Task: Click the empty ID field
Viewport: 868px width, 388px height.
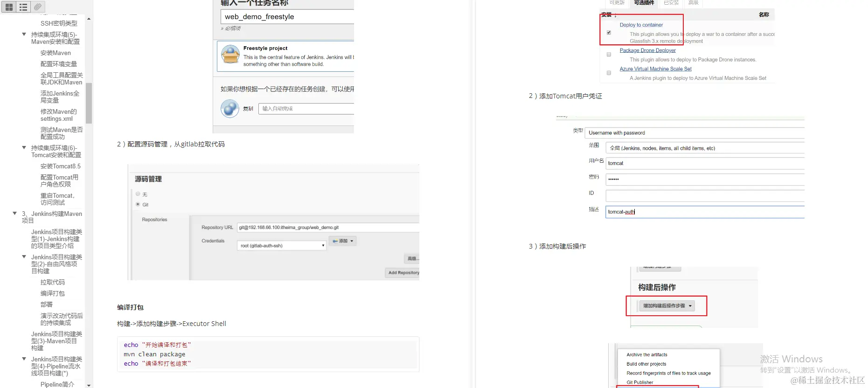Action: [x=705, y=195]
